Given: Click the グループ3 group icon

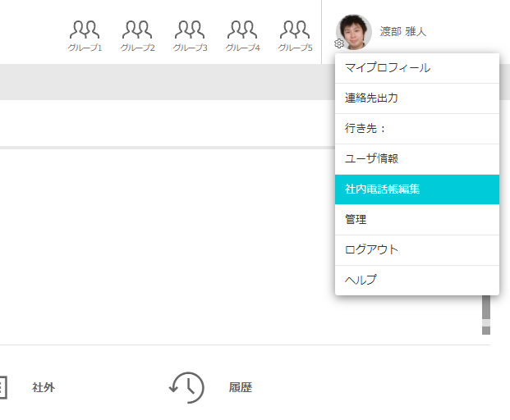Looking at the screenshot, I should coord(190,34).
